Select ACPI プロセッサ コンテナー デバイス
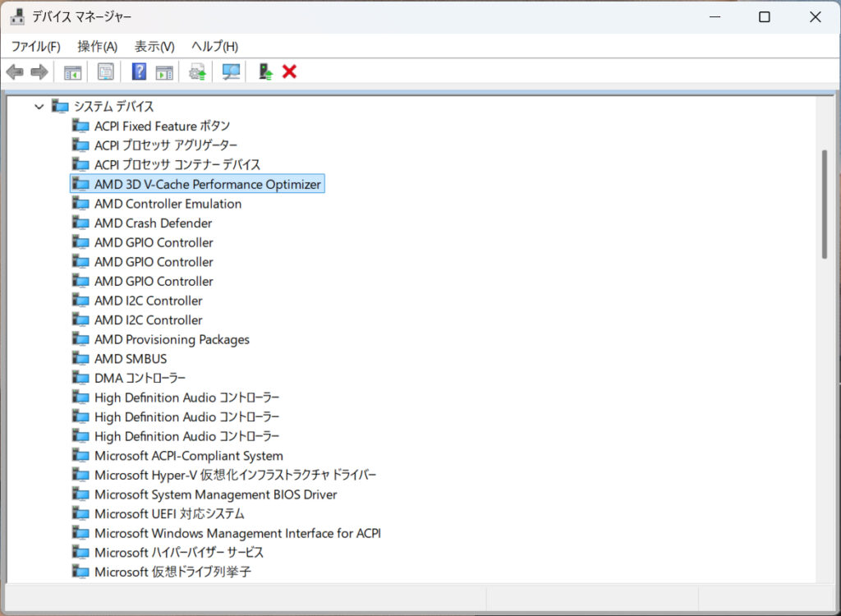Image resolution: width=841 pixels, height=616 pixels. click(x=177, y=165)
